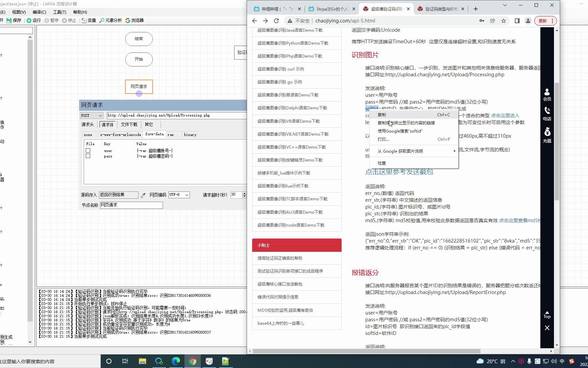Viewport: 588px width, 368px height.
Task: Select the x-www-form-urlencode body type
Action: coord(120,135)
